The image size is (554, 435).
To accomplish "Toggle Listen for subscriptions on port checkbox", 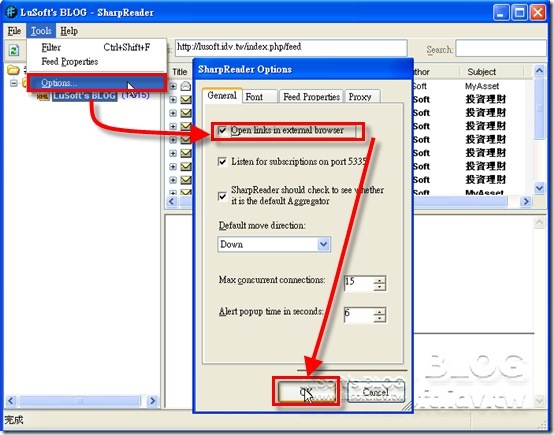I will coord(222,162).
